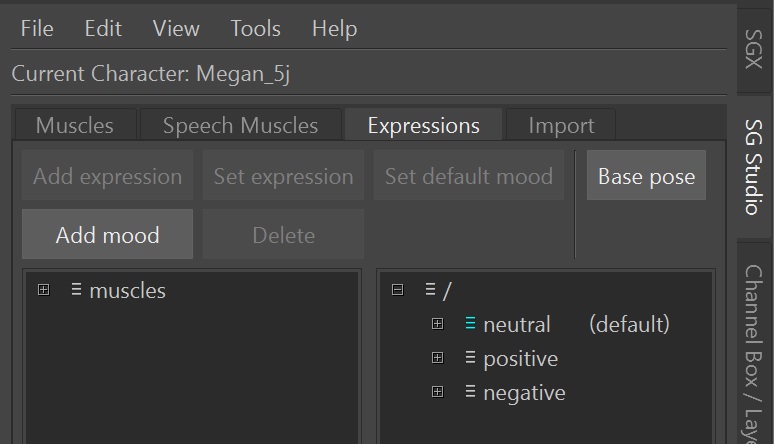The image size is (774, 444).
Task: Click the list icon beside muscles
Action: point(76,291)
